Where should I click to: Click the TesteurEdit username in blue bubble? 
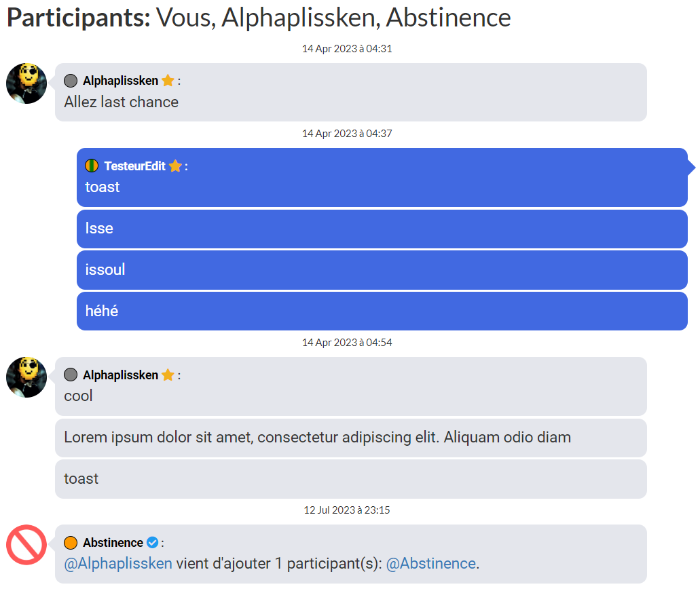(135, 166)
